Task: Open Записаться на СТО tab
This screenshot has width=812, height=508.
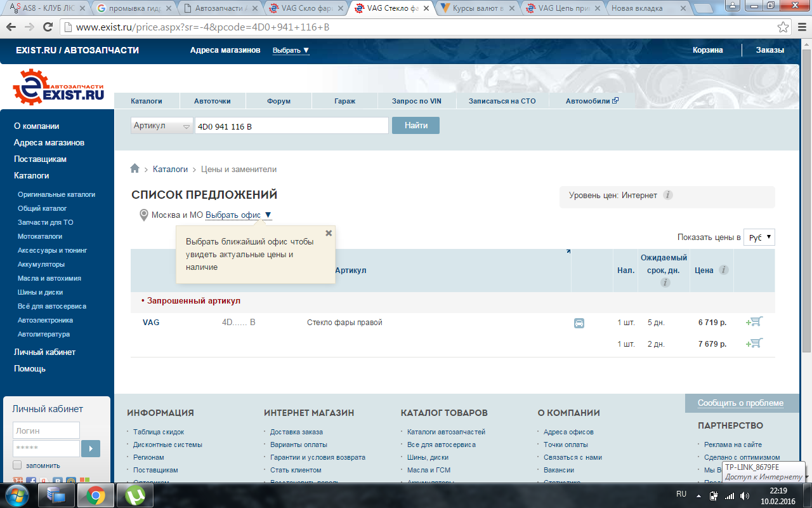Action: 502,101
